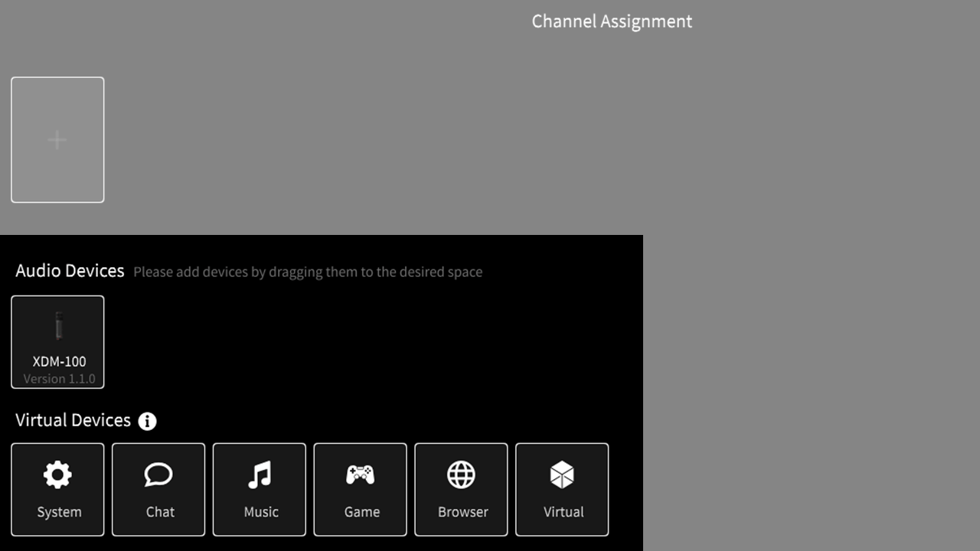This screenshot has height=551, width=980.
Task: Click the Channel Assignment title
Action: tap(612, 21)
